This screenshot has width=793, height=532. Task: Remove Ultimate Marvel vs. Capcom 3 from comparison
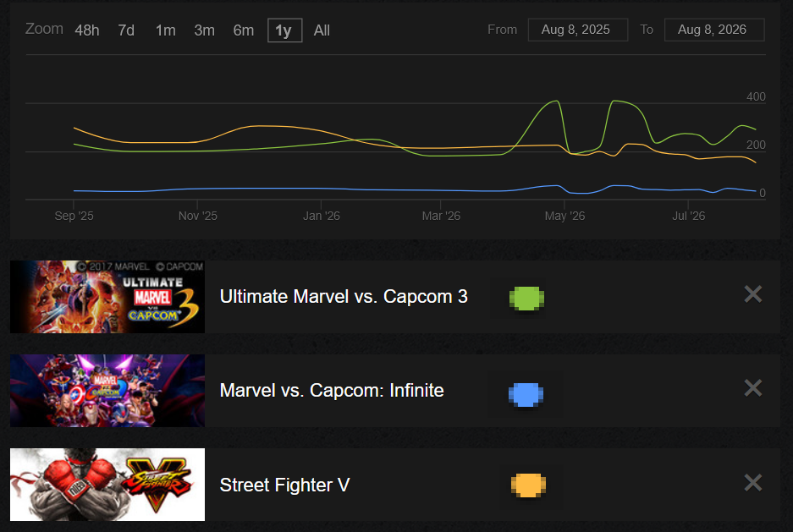752,294
